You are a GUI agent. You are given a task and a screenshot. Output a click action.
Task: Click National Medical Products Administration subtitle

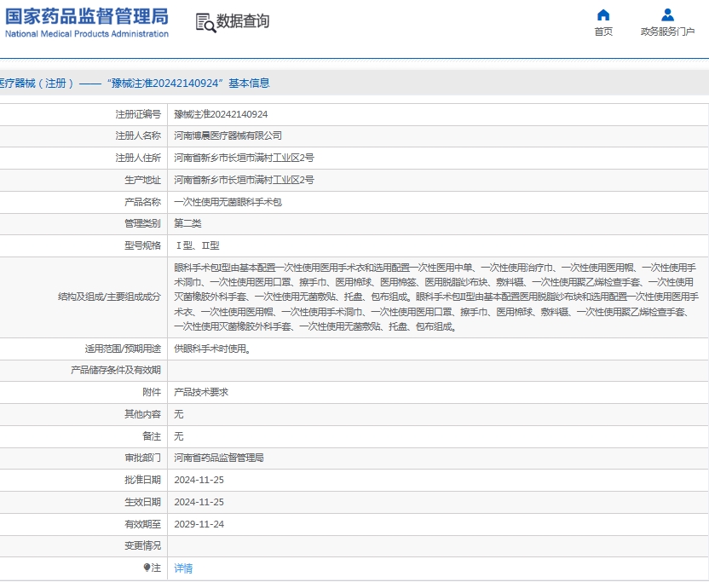[87, 34]
